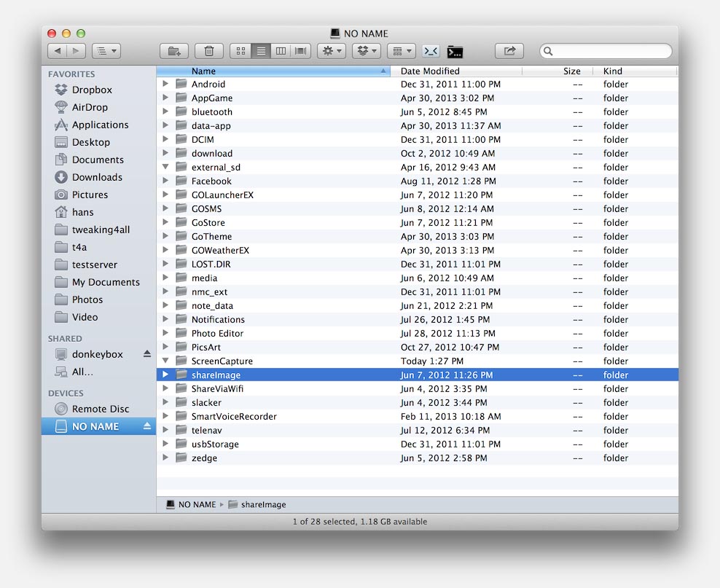Open All… shared network items
This screenshot has height=588, width=720.
click(82, 372)
